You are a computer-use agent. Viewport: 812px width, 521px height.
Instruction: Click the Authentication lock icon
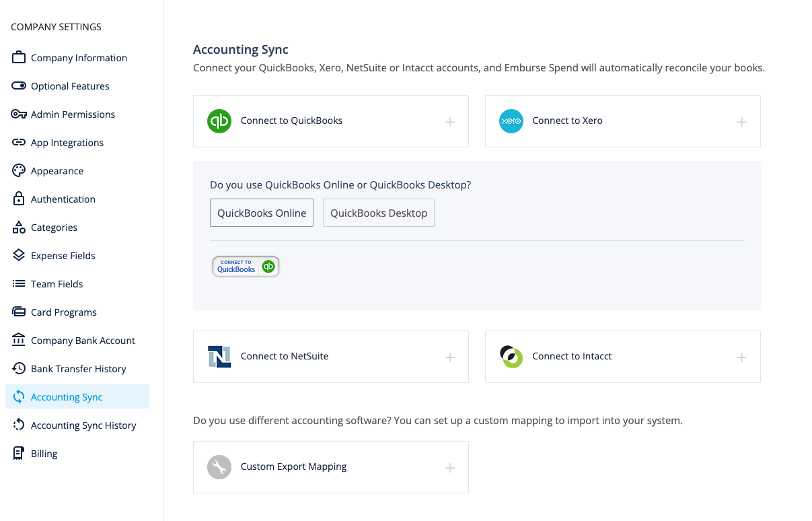pos(19,199)
